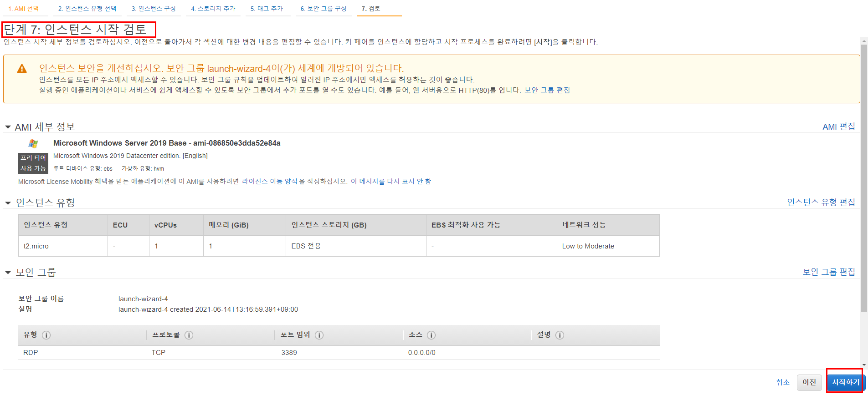Switch to step 6. 보안 그룹 구성 tab
Screen dimensions: 868x395
(x=324, y=9)
